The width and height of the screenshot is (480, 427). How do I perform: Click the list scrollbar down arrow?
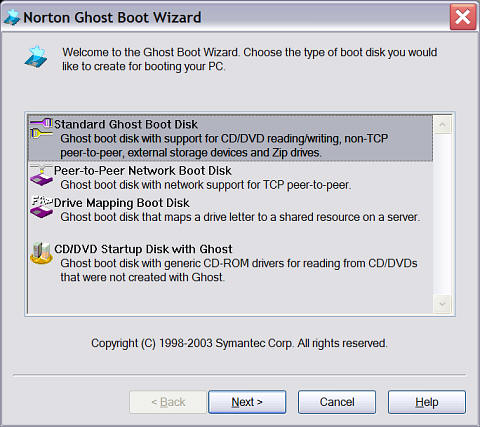coord(442,304)
